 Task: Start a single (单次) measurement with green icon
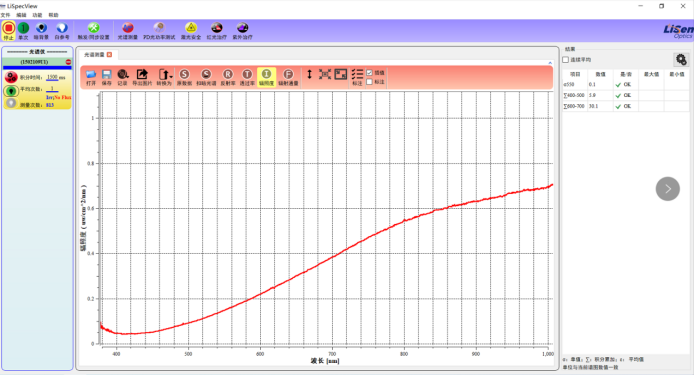coord(23,31)
